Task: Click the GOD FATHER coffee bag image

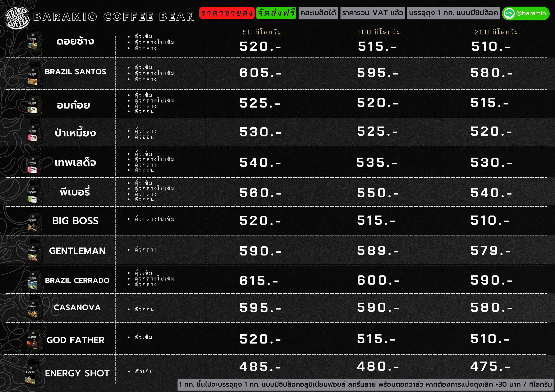Action: (x=34, y=338)
